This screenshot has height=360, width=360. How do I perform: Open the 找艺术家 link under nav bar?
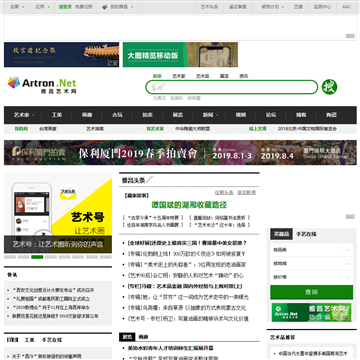[x=155, y=129]
